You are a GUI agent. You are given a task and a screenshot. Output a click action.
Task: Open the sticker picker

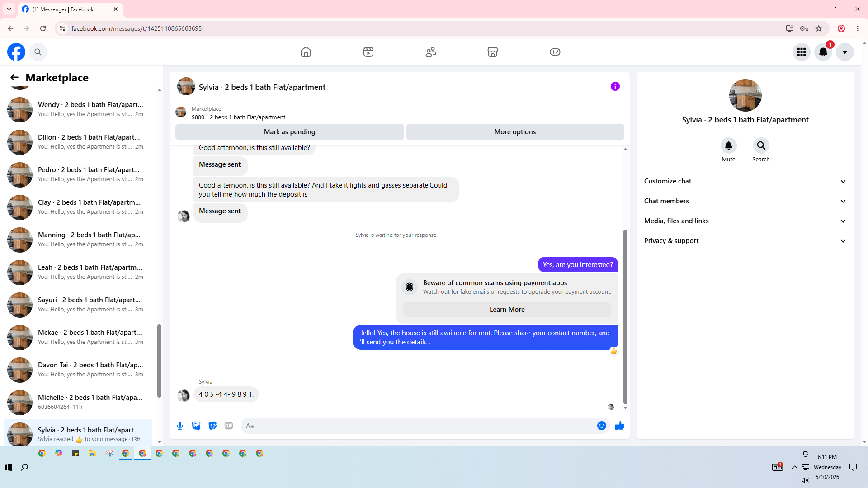212,426
